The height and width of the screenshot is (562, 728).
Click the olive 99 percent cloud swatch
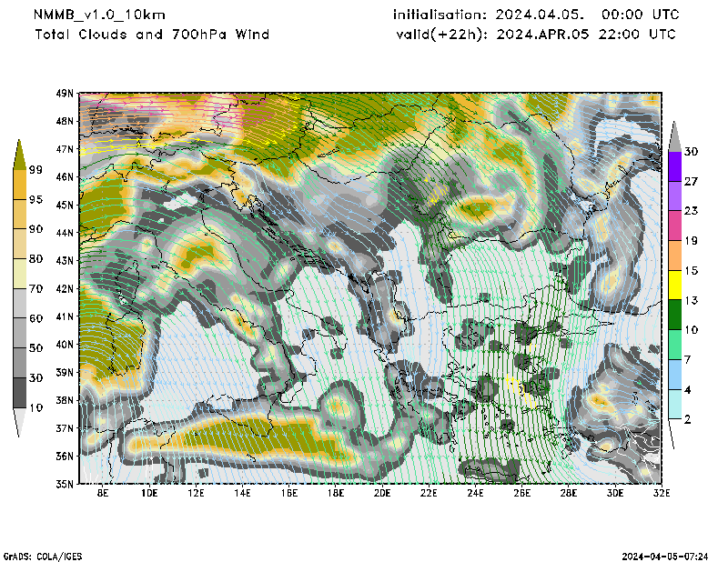click(19, 156)
